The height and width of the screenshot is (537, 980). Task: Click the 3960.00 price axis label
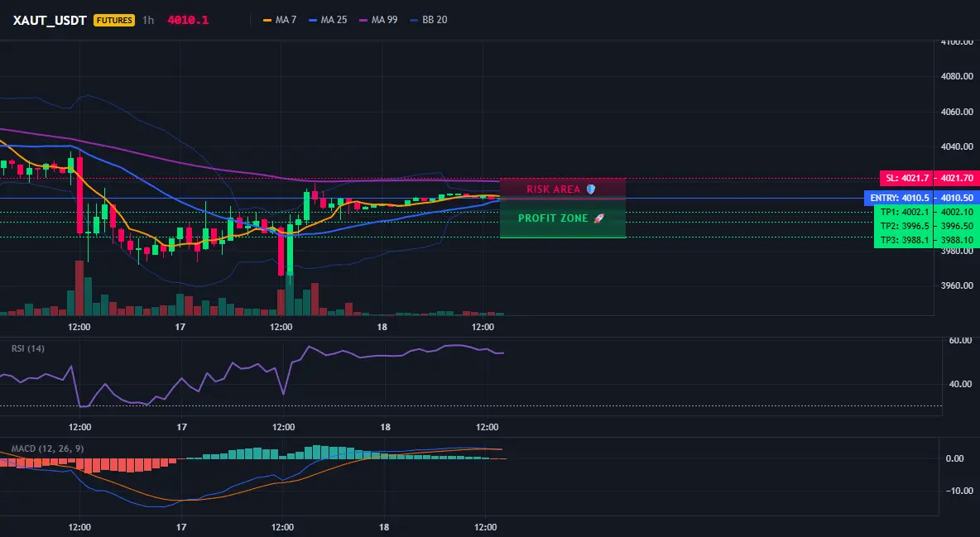click(x=957, y=285)
